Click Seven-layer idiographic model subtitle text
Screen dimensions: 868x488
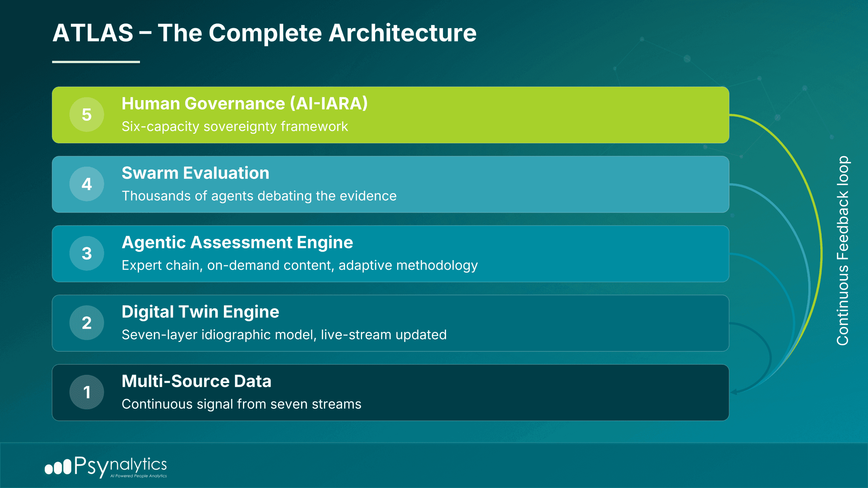284,335
